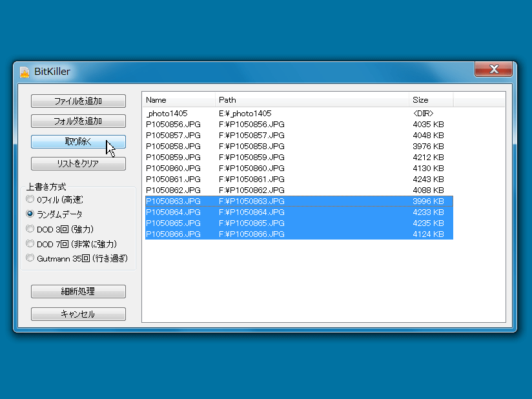Image resolution: width=532 pixels, height=399 pixels.
Task: Click highlighted row P1050866.JPG
Action: [x=300, y=234]
